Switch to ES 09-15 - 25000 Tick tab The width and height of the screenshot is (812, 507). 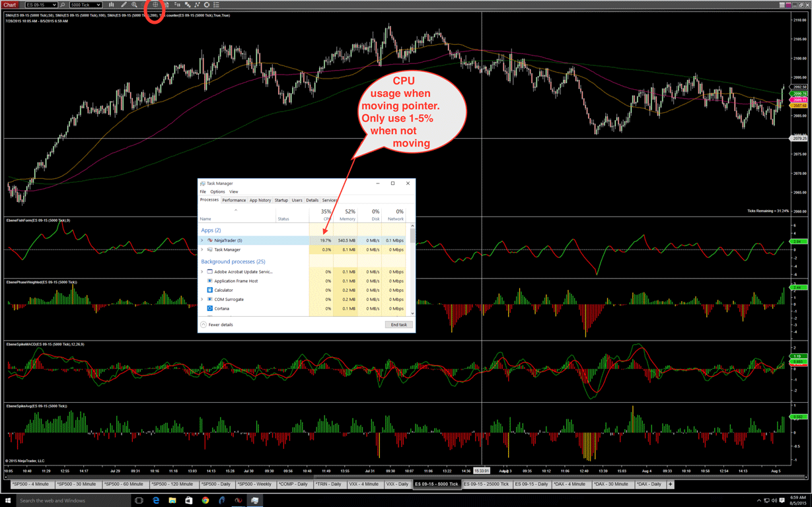click(x=486, y=484)
